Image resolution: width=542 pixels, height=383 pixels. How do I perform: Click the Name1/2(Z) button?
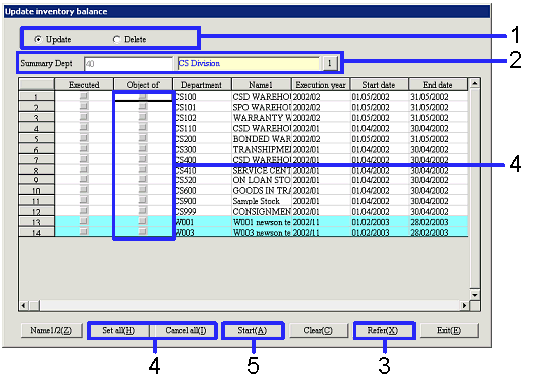click(x=51, y=330)
